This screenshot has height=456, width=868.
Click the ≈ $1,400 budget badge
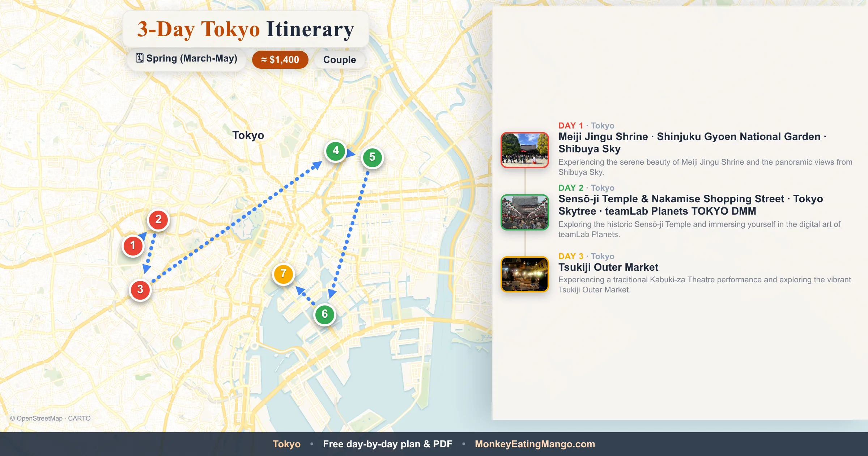[280, 60]
